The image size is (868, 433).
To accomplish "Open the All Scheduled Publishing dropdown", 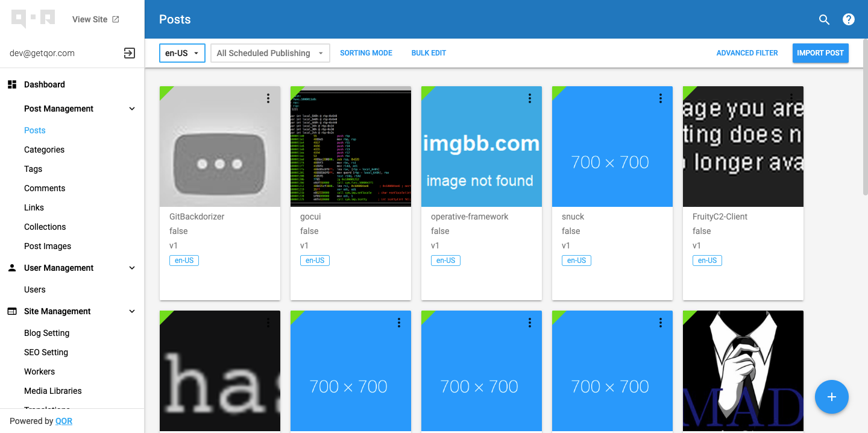I will click(270, 53).
